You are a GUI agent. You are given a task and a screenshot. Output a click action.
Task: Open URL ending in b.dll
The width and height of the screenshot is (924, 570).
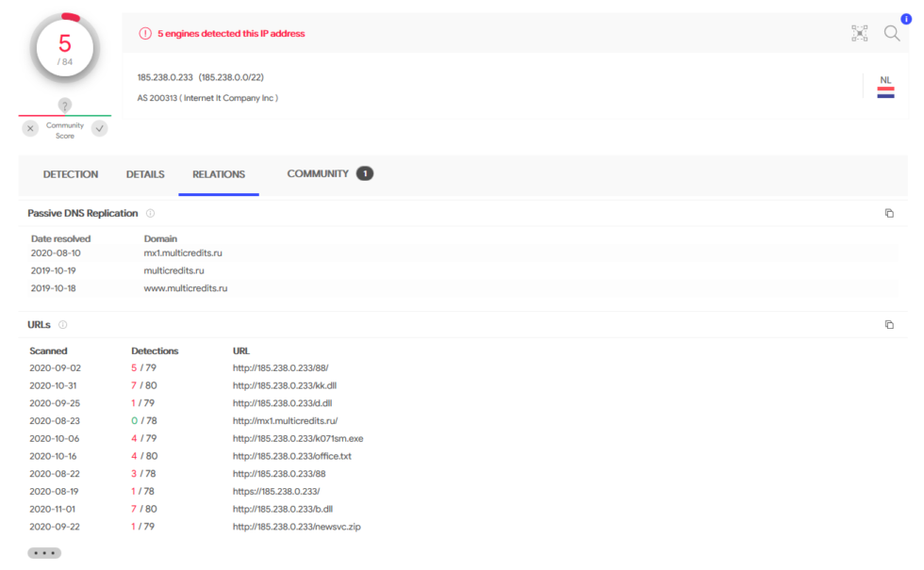[x=283, y=509]
